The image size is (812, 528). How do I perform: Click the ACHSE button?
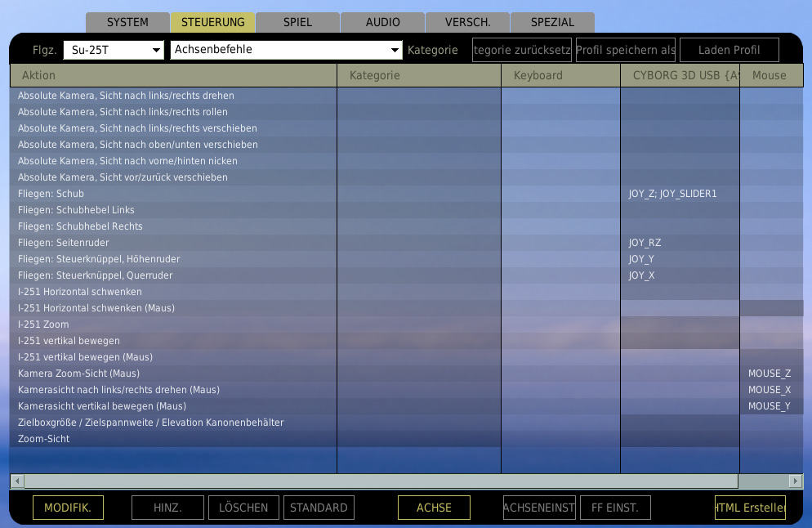(434, 508)
